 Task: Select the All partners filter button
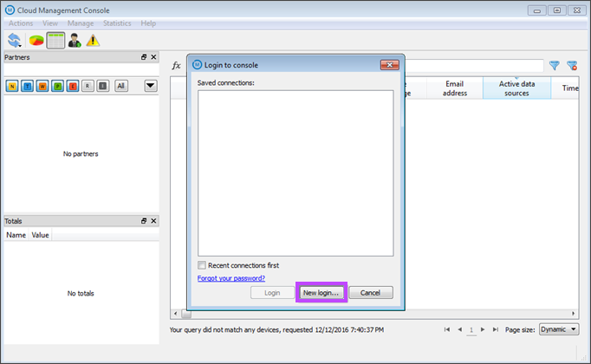(121, 87)
